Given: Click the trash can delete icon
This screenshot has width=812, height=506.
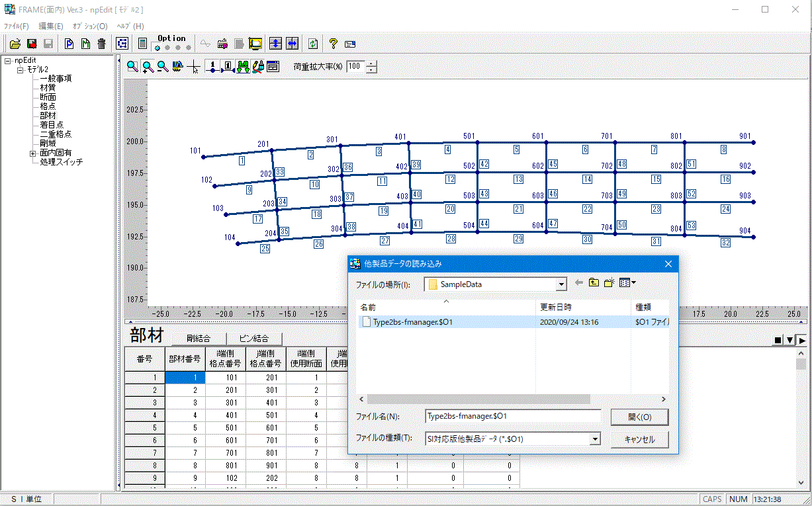Looking at the screenshot, I should coord(101,44).
